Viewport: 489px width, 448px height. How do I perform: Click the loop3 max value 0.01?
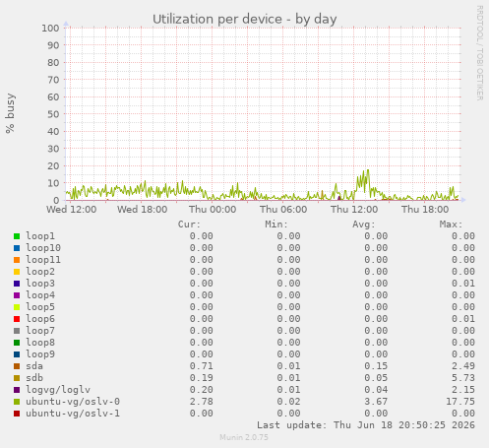463,284
